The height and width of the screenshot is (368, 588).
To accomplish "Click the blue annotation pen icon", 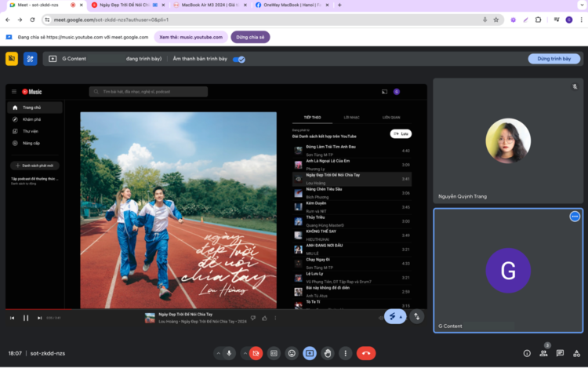I will (x=31, y=59).
